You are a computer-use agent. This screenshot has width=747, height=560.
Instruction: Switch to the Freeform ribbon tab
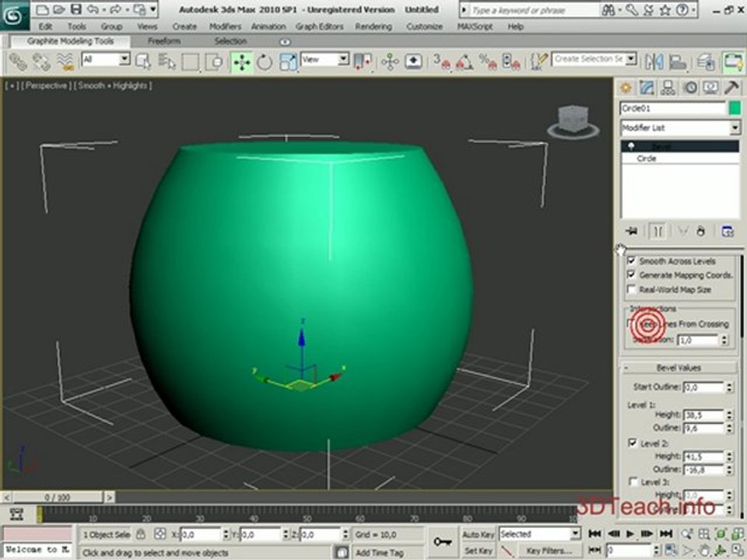[164, 41]
